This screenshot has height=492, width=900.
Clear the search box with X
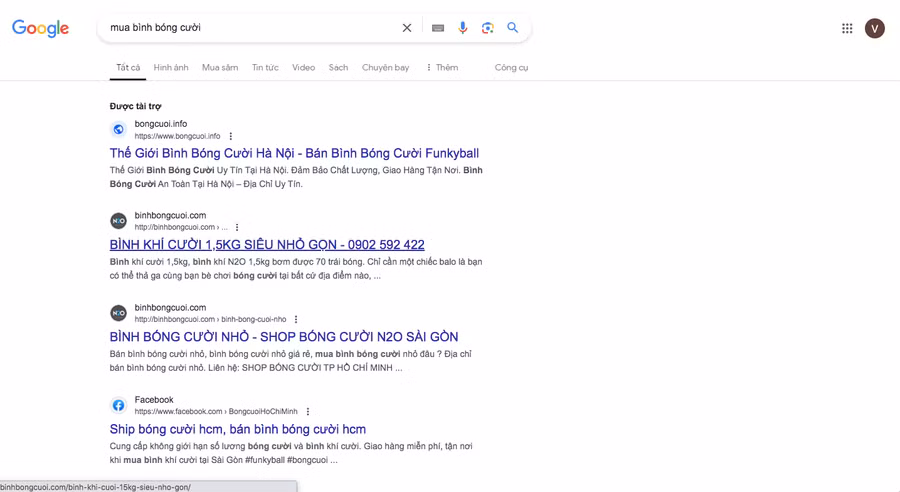[x=406, y=28]
